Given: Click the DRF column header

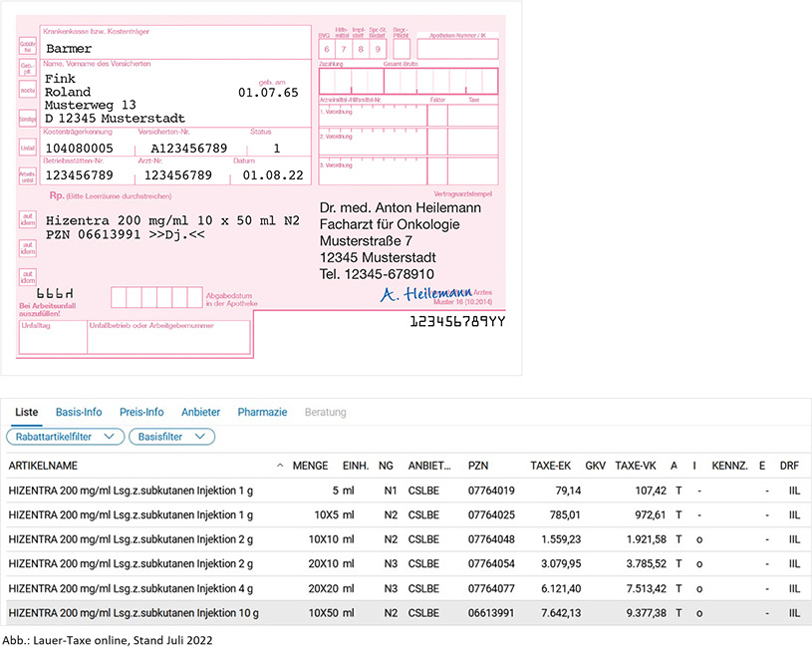Looking at the screenshot, I should pyautogui.click(x=789, y=466).
